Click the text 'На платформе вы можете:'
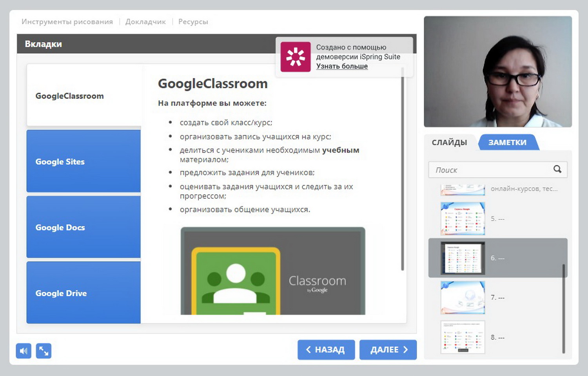588x376 pixels. pos(212,103)
